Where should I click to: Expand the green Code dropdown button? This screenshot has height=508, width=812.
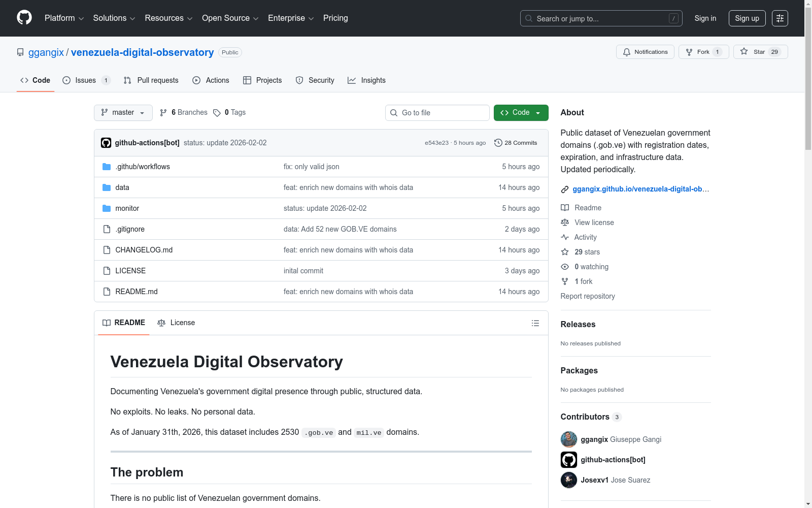pyautogui.click(x=521, y=113)
